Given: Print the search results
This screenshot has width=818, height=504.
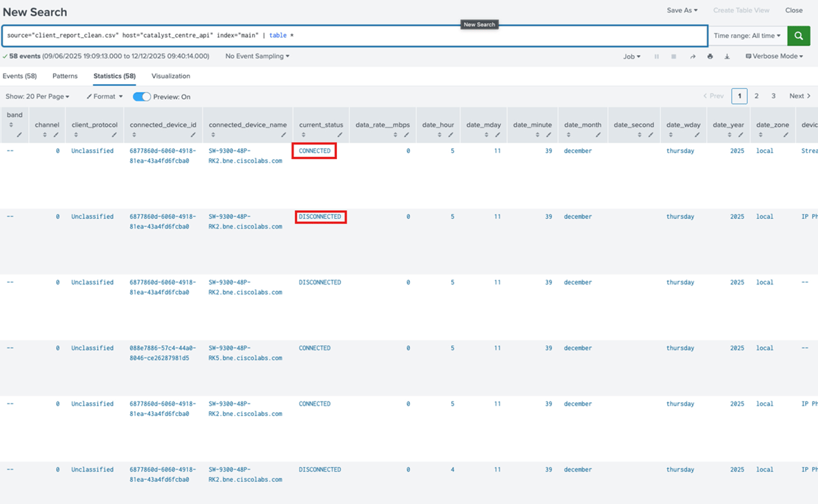Looking at the screenshot, I should (x=710, y=56).
